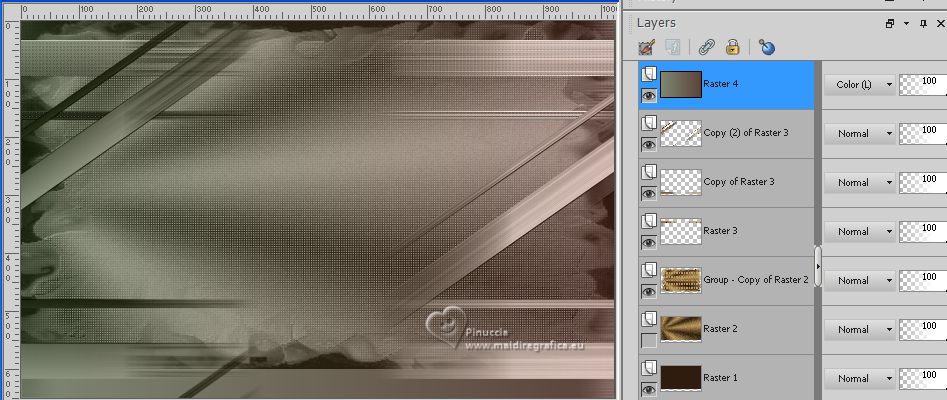Image resolution: width=947 pixels, height=400 pixels.
Task: Hide Group - Copy of Raster 2 layer
Action: [649, 292]
